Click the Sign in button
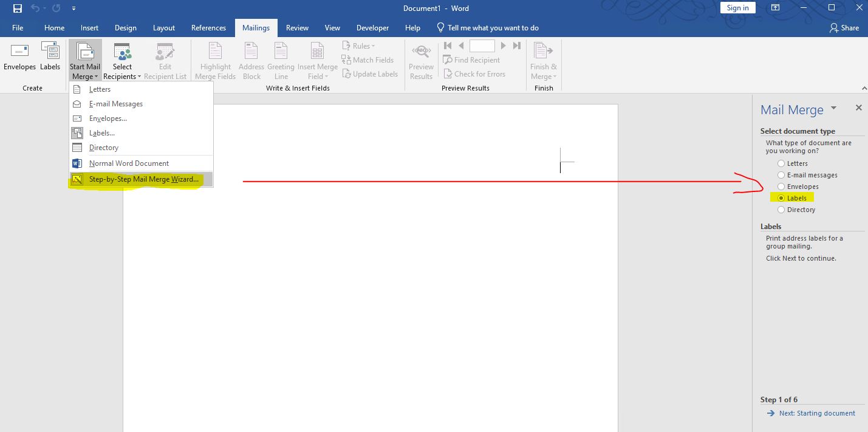This screenshot has width=868, height=432. [x=737, y=8]
